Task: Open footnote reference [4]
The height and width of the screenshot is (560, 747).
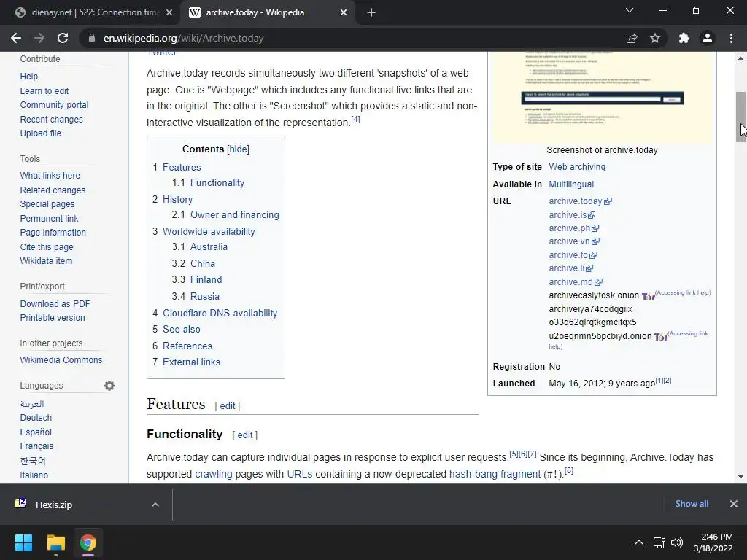Action: pos(355,119)
